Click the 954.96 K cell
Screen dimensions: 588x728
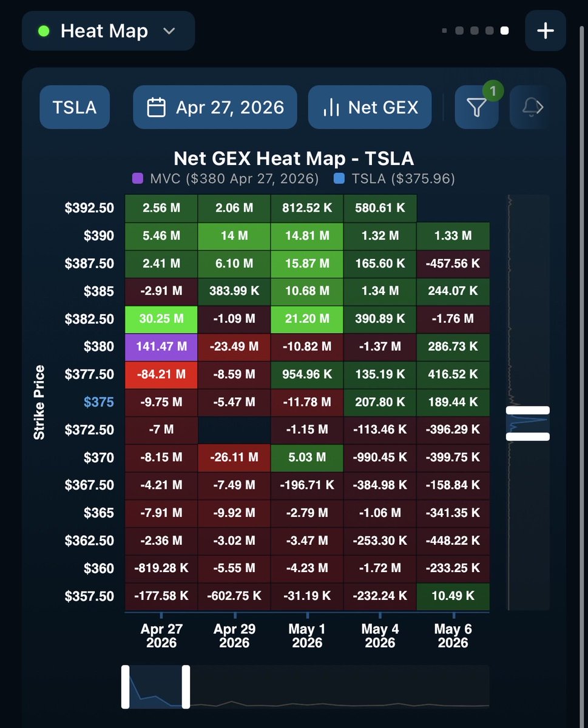(x=307, y=375)
